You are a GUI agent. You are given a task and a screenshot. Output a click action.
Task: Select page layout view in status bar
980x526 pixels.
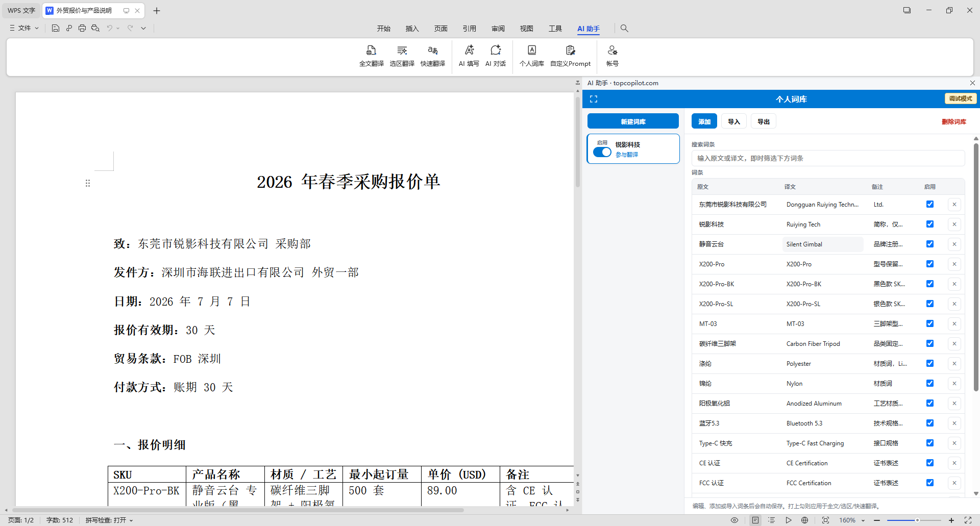(755, 520)
